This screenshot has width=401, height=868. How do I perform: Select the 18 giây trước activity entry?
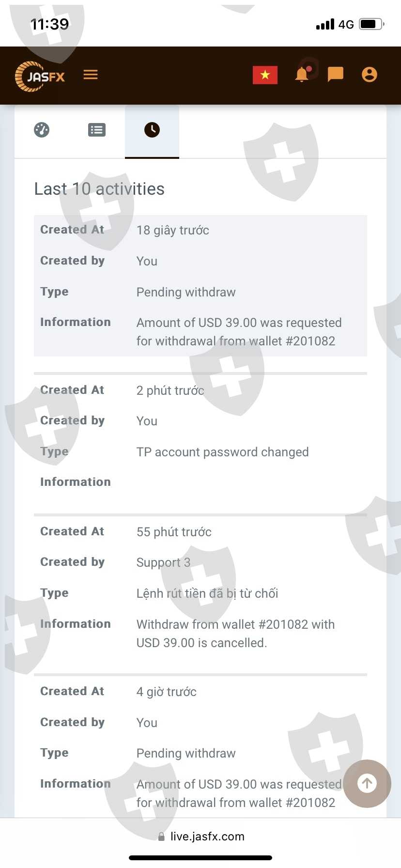click(172, 230)
